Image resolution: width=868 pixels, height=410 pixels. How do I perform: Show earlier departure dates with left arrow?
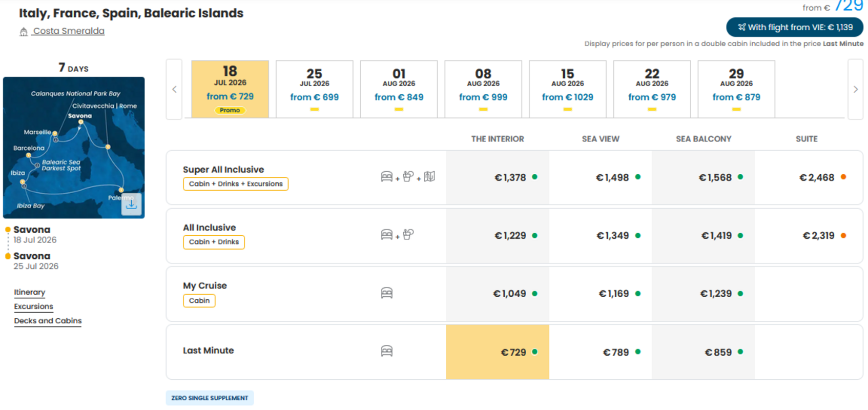point(174,89)
